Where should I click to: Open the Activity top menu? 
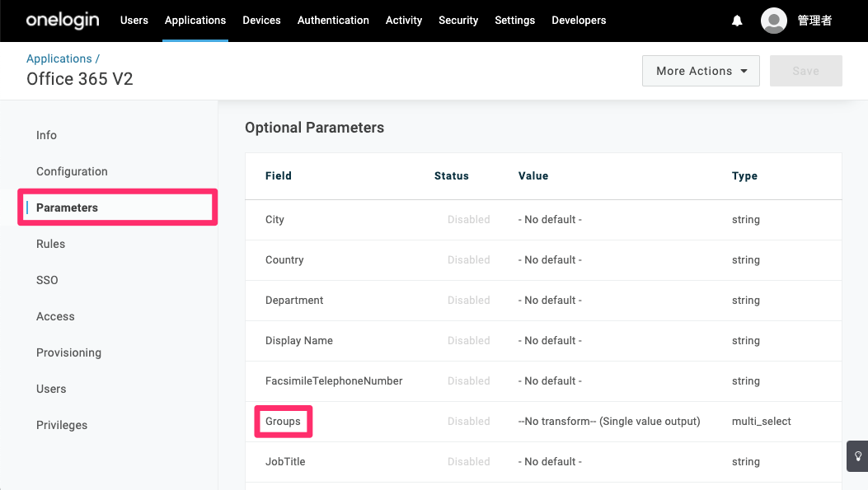404,21
